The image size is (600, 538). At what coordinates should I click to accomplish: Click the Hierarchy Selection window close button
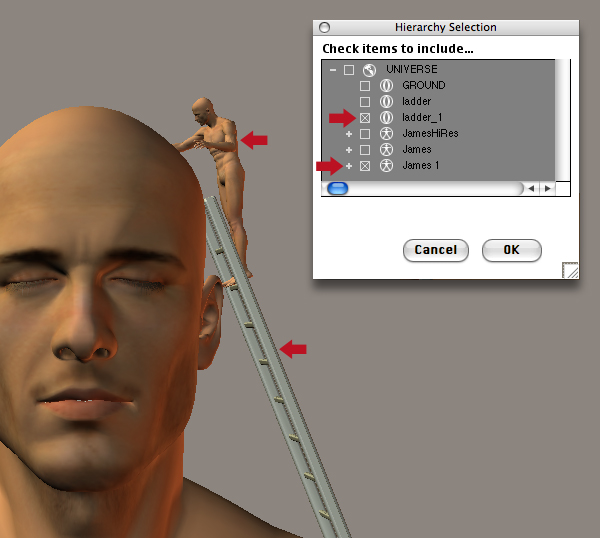pyautogui.click(x=324, y=28)
